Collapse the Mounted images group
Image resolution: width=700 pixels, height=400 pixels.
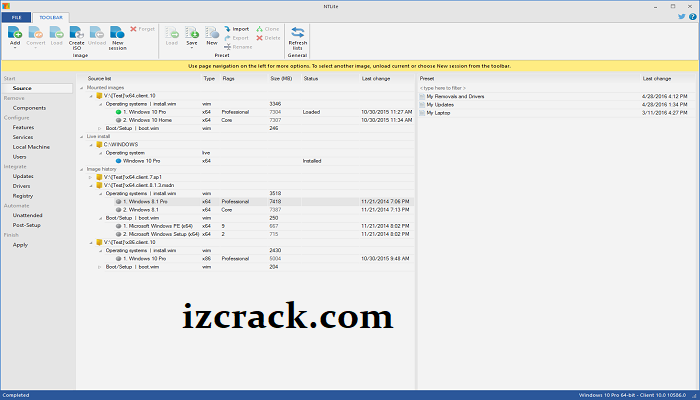[x=82, y=88]
